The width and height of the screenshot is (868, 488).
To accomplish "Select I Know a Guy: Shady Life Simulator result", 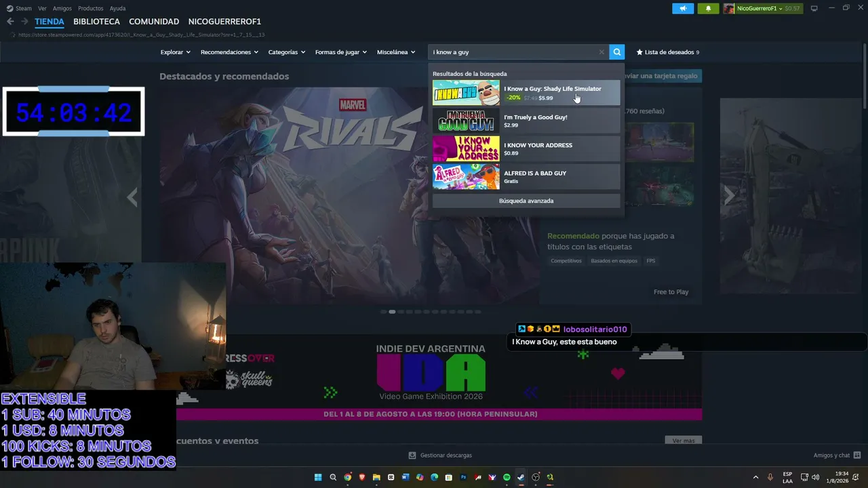I will click(526, 93).
